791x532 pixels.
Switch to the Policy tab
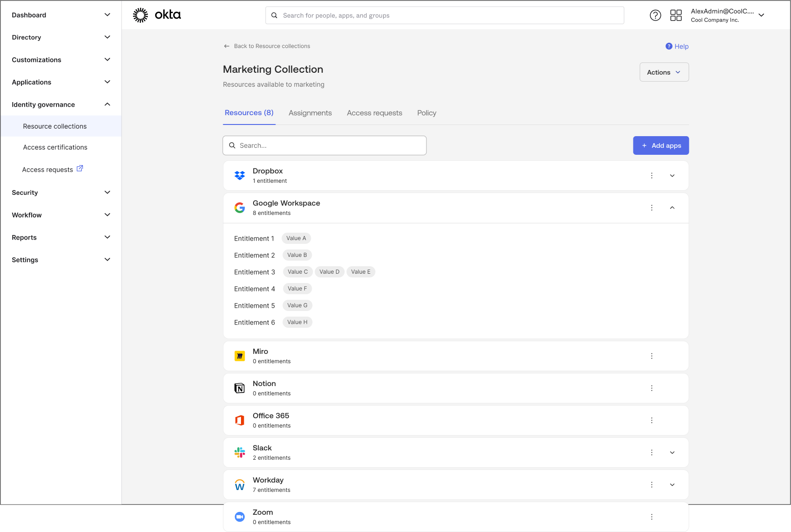(x=426, y=113)
